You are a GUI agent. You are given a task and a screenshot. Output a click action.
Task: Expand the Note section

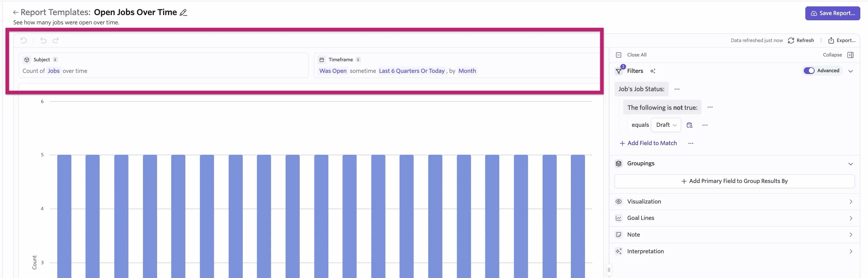(735, 235)
